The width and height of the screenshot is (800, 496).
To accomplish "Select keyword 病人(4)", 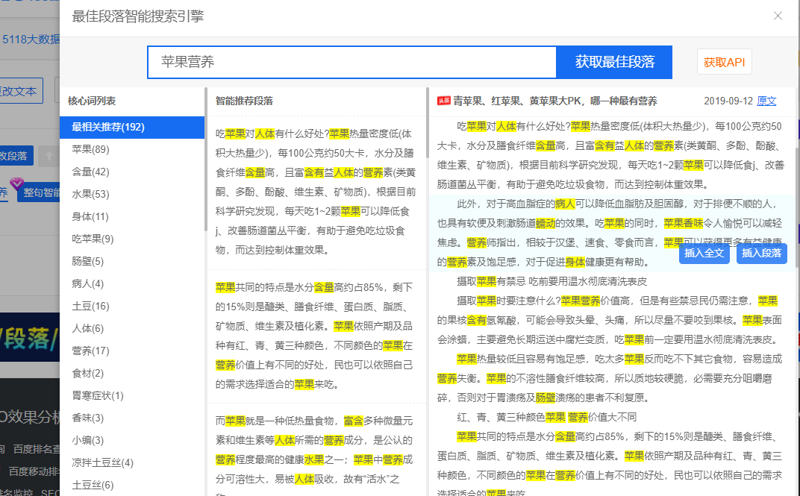I will [x=88, y=284].
